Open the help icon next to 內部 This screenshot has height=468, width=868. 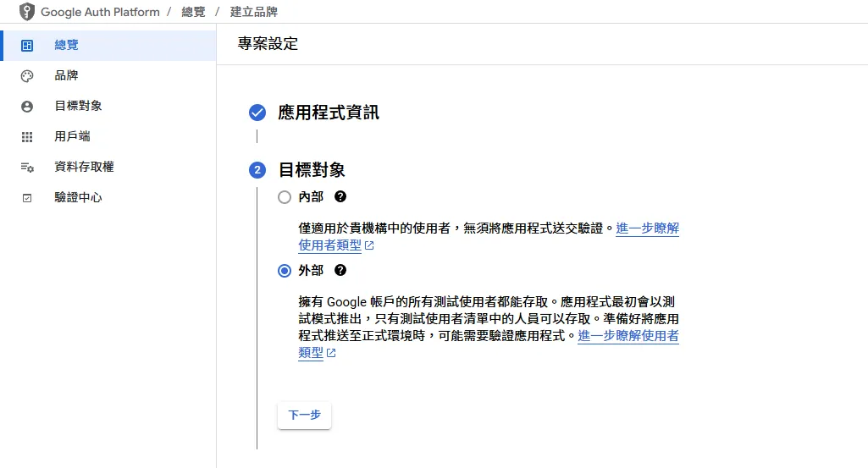click(x=340, y=196)
